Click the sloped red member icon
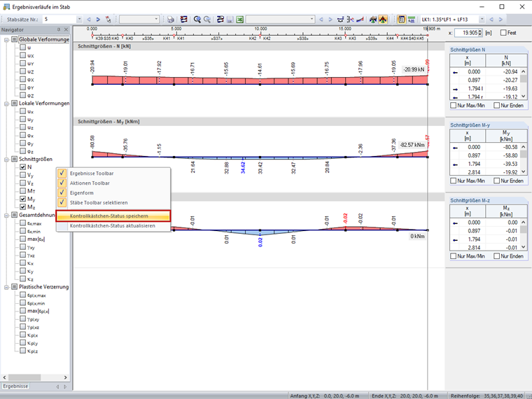The width and height of the screenshot is (532, 399). click(x=360, y=20)
